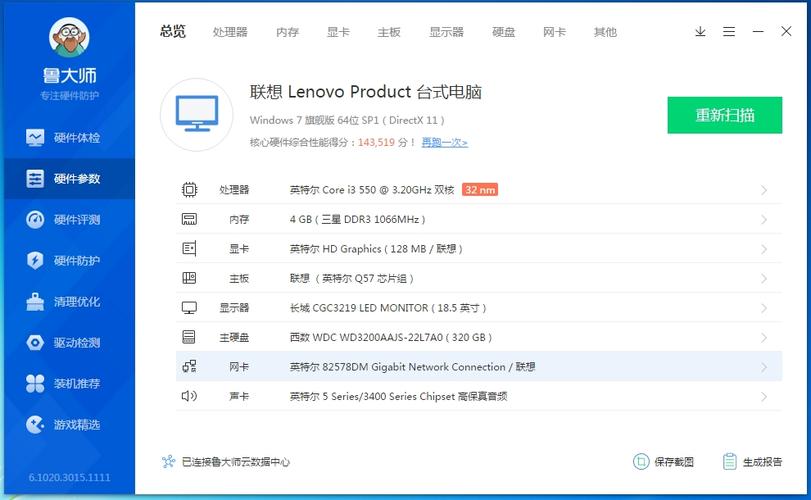Click the text 联想 ( 英特尔 Q57 芯片组 )

pyautogui.click(x=352, y=278)
